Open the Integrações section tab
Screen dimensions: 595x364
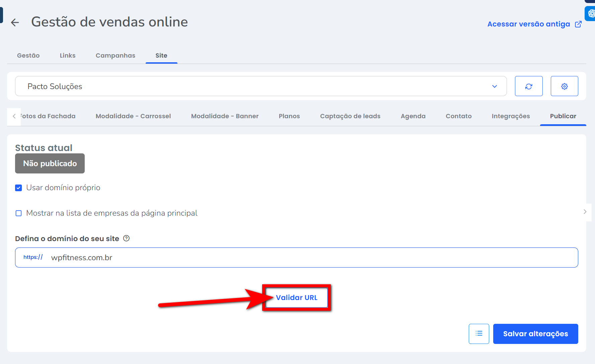click(x=511, y=116)
